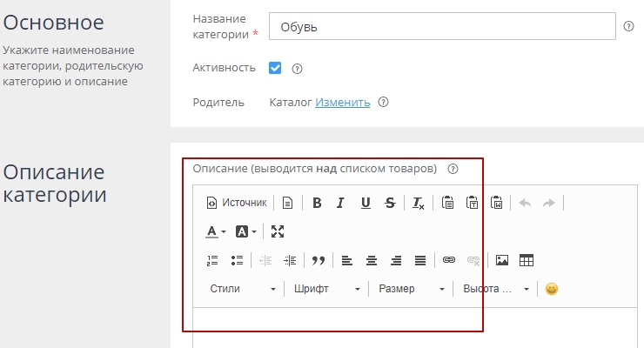Insert a table into the description
Image resolution: width=644 pixels, height=348 pixels.
click(x=526, y=260)
